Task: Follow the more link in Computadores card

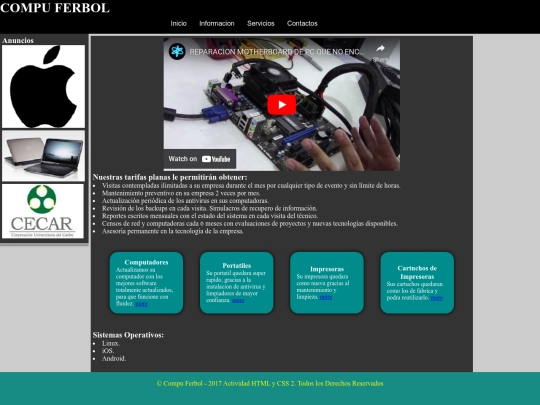Action: tap(141, 304)
